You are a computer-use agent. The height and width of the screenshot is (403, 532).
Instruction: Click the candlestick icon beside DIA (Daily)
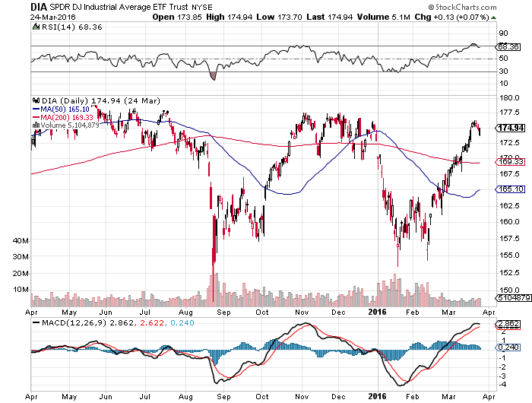(x=36, y=100)
